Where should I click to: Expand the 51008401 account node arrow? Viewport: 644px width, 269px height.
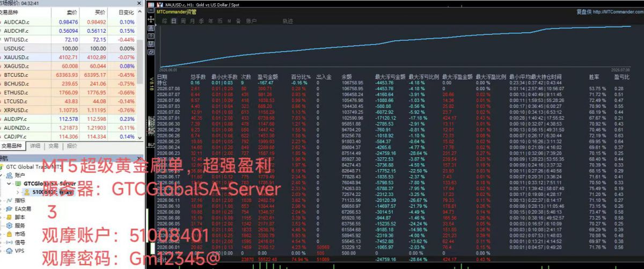pyautogui.click(x=18, y=192)
